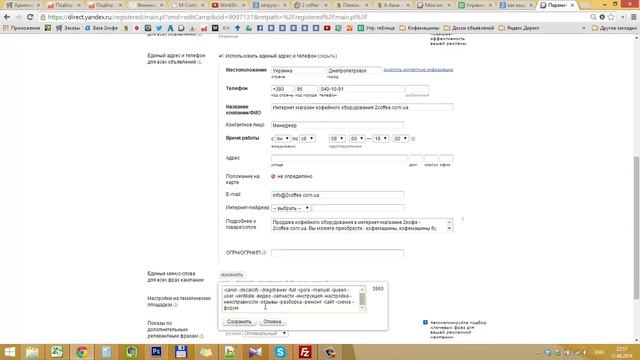Open the start minutes dropdown after 09
640x360 pixels.
tap(357, 139)
